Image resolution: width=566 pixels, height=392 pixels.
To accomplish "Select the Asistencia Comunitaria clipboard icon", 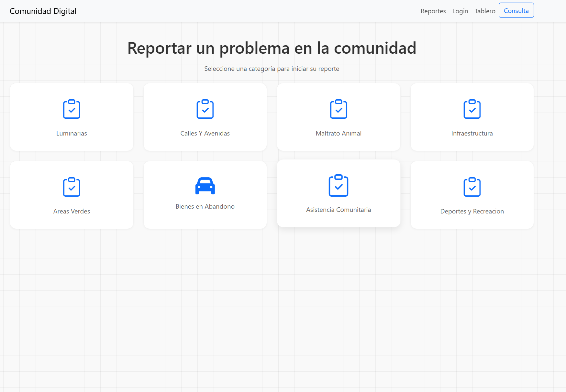I will (338, 186).
